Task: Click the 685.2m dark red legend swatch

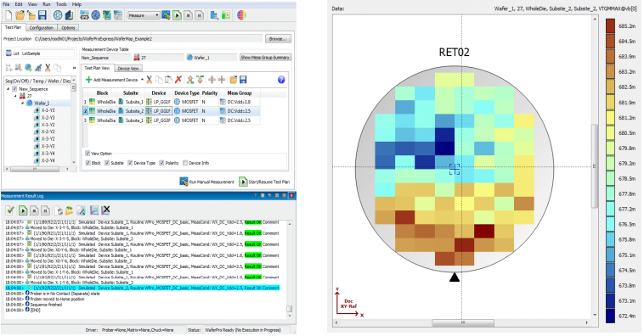Action: tap(610, 25)
